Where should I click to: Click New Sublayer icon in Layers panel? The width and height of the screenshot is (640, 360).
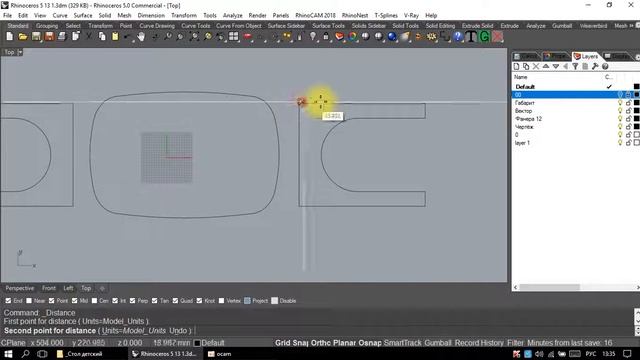[526, 66]
